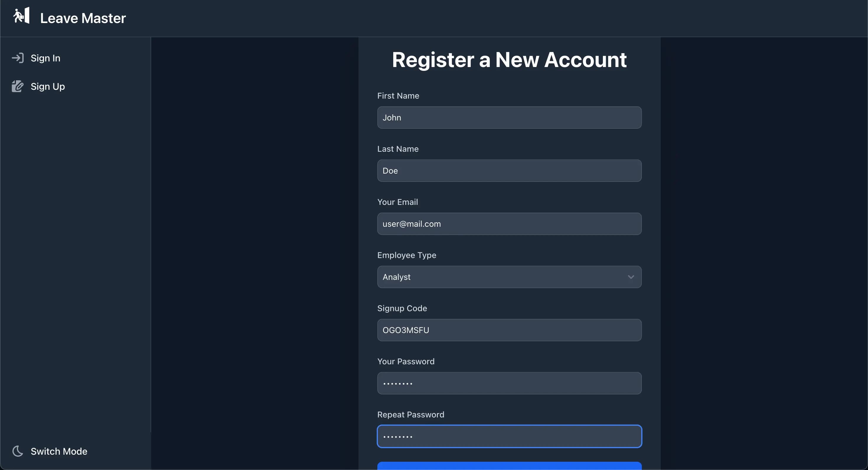Focus the First Name field containing John

point(509,117)
